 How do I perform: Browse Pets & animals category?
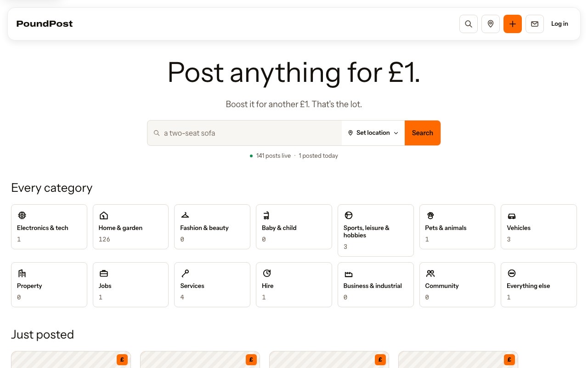[457, 227]
